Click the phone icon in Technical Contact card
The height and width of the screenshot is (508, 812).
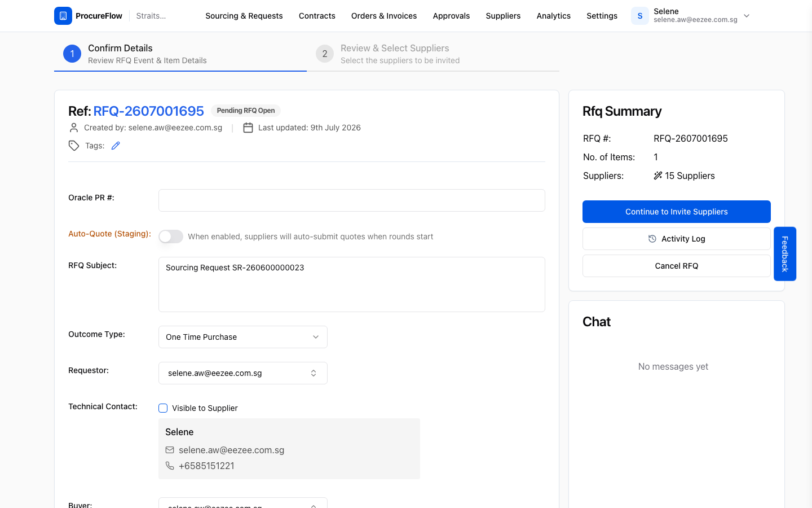[x=170, y=466]
